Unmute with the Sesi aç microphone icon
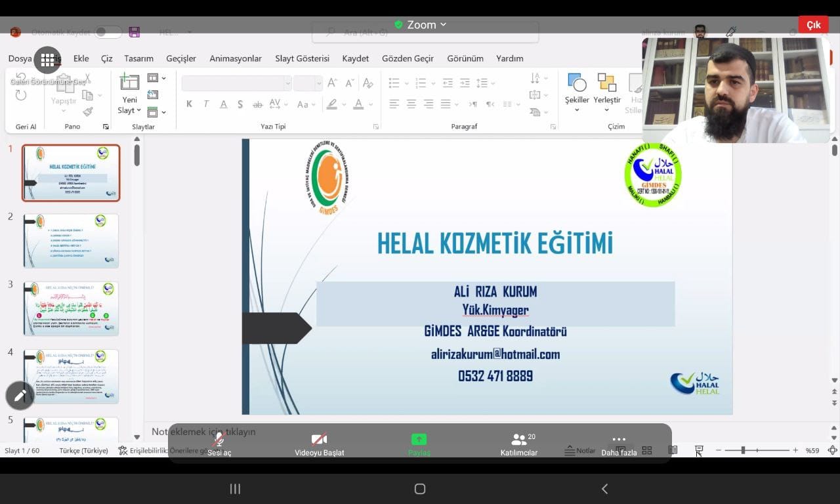This screenshot has width=840, height=504. 219,439
